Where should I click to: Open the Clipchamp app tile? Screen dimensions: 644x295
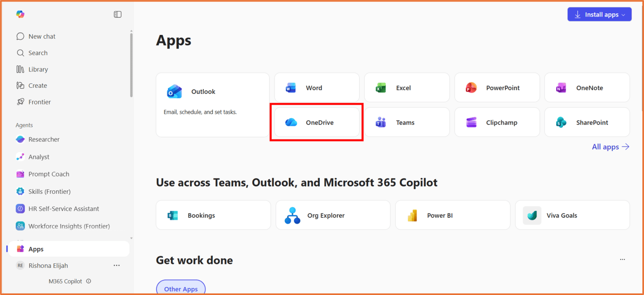coord(497,122)
